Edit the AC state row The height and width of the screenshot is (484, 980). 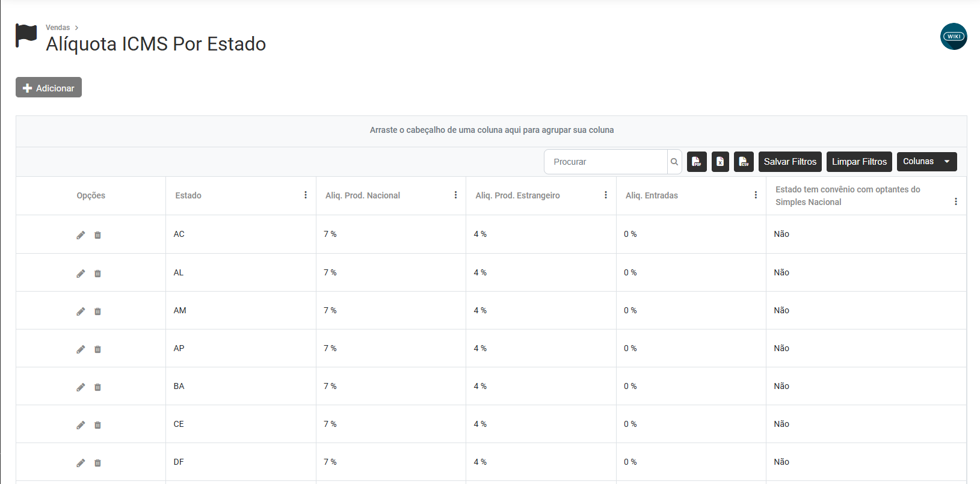[x=81, y=235]
